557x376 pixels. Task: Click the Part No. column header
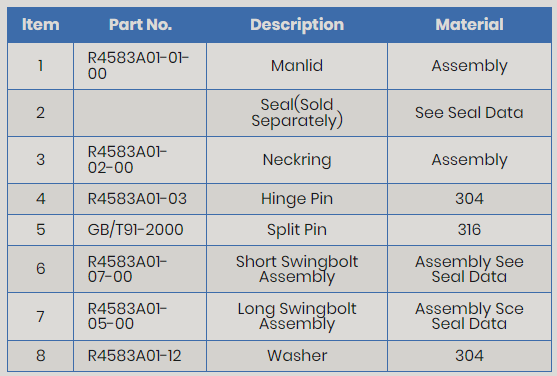click(x=140, y=25)
